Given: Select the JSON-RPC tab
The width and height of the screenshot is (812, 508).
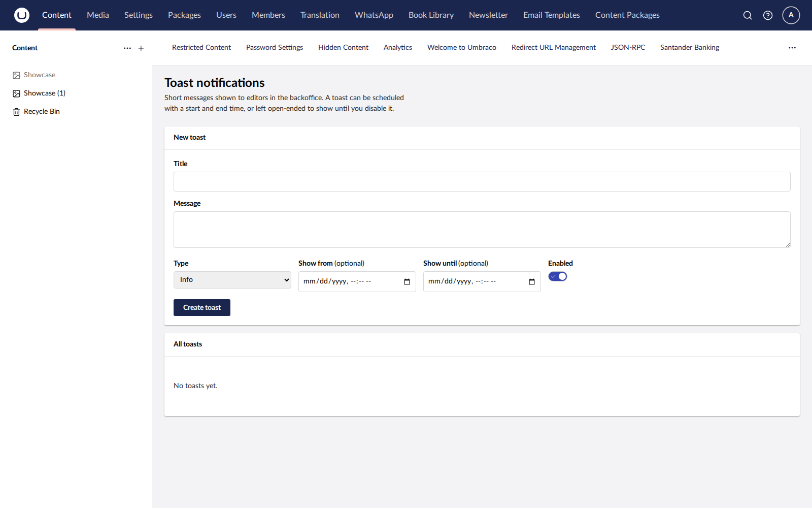Looking at the screenshot, I should tap(628, 47).
